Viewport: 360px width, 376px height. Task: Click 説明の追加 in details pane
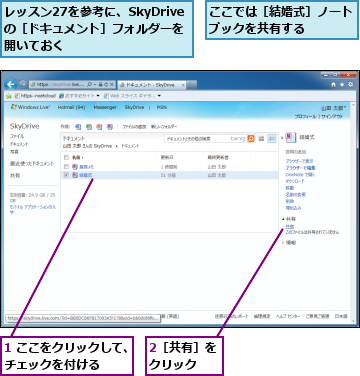(296, 152)
